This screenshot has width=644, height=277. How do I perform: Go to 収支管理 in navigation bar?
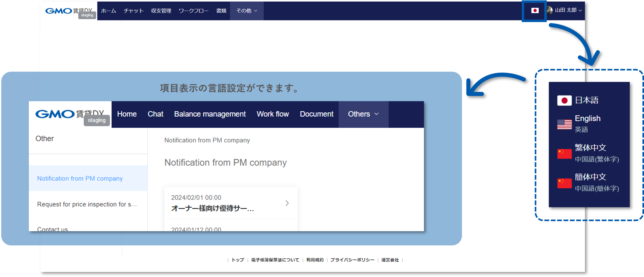[x=161, y=11]
